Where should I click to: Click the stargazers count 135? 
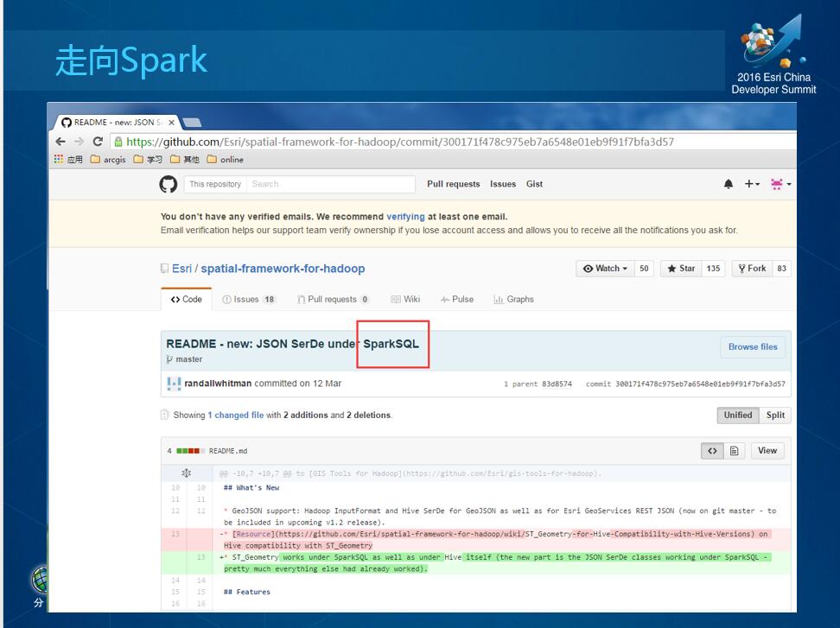(x=713, y=269)
